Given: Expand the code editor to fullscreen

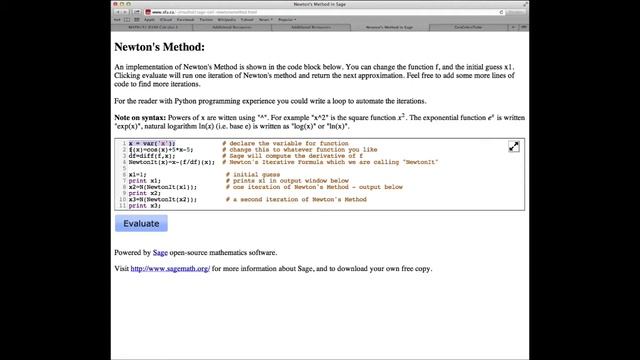Looking at the screenshot, I should coord(513,147).
